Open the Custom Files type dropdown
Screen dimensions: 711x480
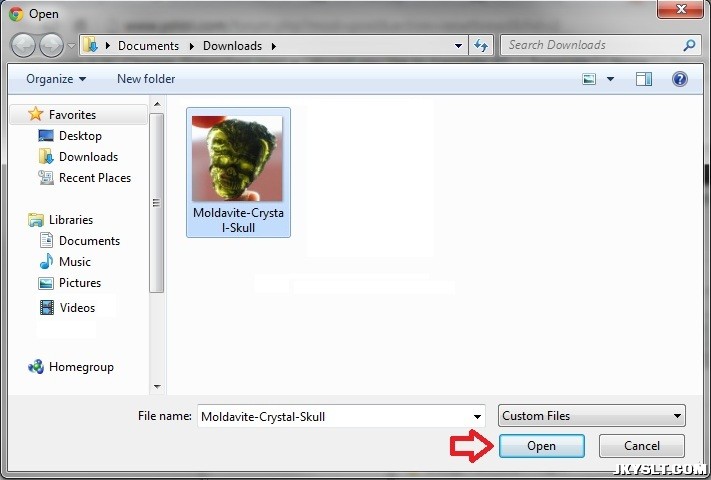pos(592,416)
